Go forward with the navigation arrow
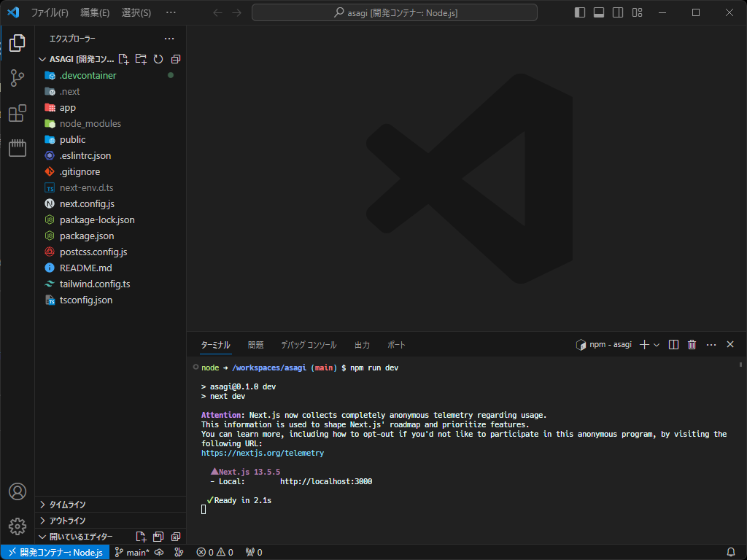The height and width of the screenshot is (560, 747). (237, 13)
